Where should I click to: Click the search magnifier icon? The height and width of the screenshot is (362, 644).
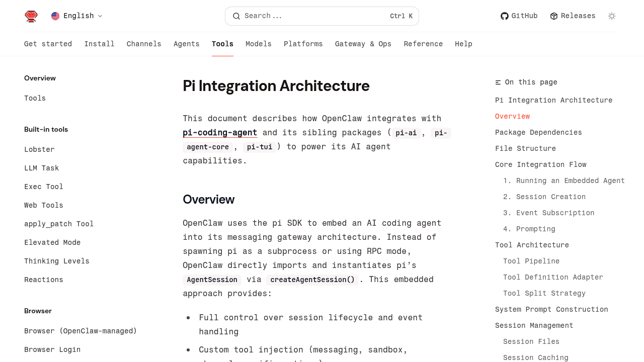[236, 16]
